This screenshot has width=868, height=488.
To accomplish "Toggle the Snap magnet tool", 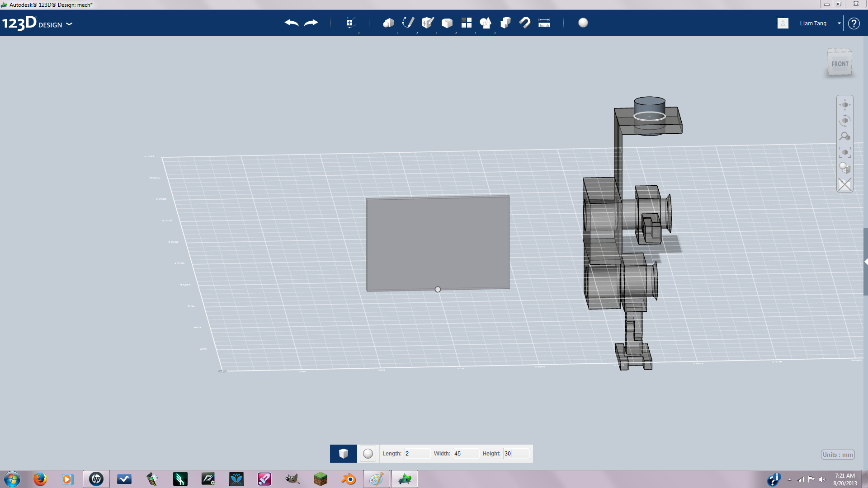I will coord(525,23).
